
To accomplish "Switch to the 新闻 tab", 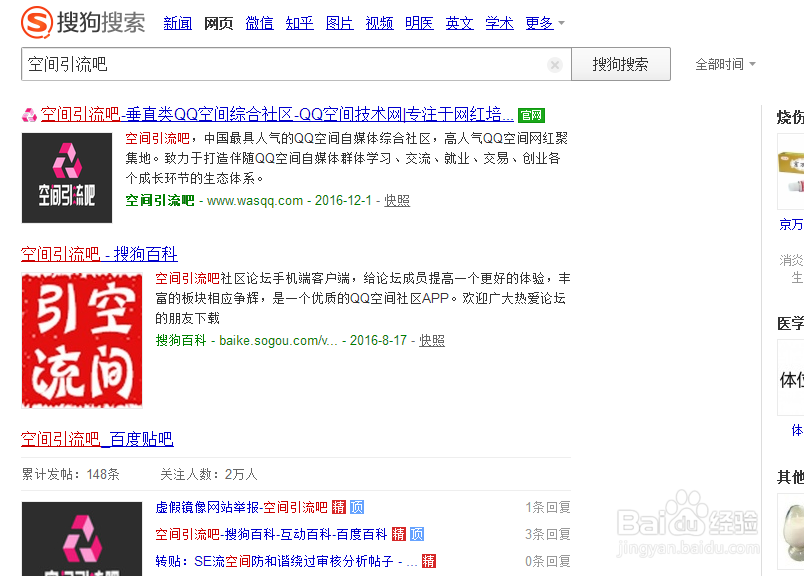I will pyautogui.click(x=177, y=23).
